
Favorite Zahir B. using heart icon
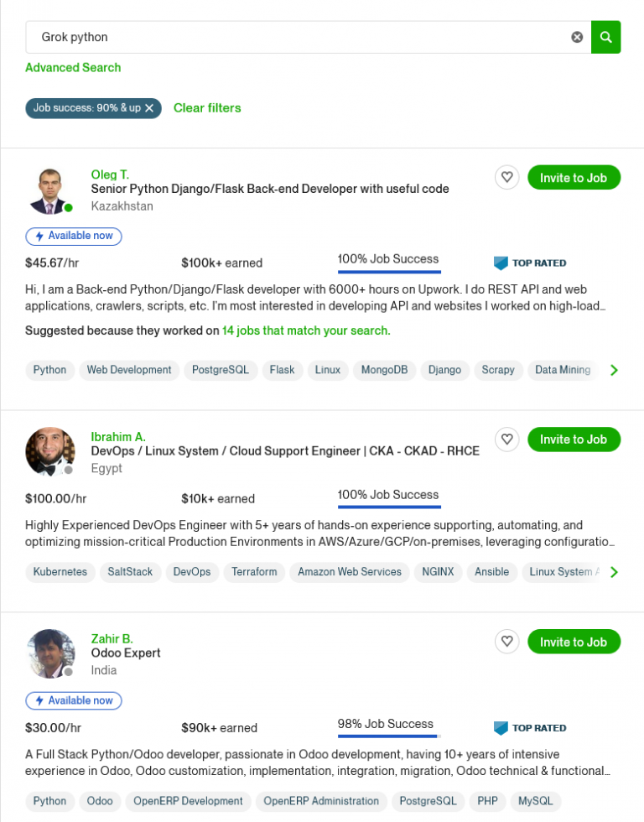click(506, 642)
